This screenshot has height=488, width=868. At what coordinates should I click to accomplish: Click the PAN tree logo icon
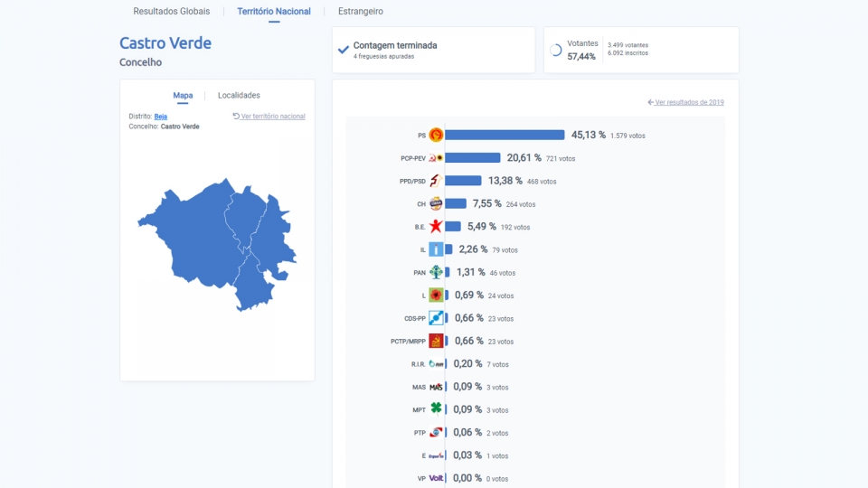[436, 272]
